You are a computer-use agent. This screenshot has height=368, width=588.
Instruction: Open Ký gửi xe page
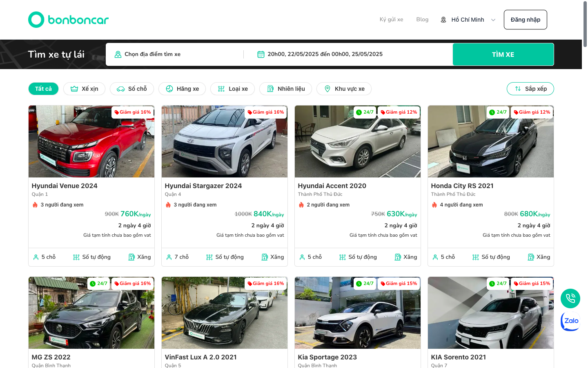click(x=391, y=19)
